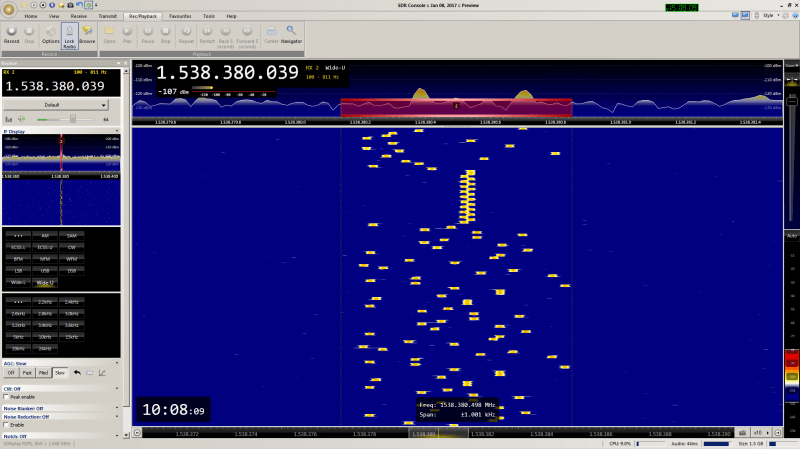Set AGC to Off

[11, 373]
